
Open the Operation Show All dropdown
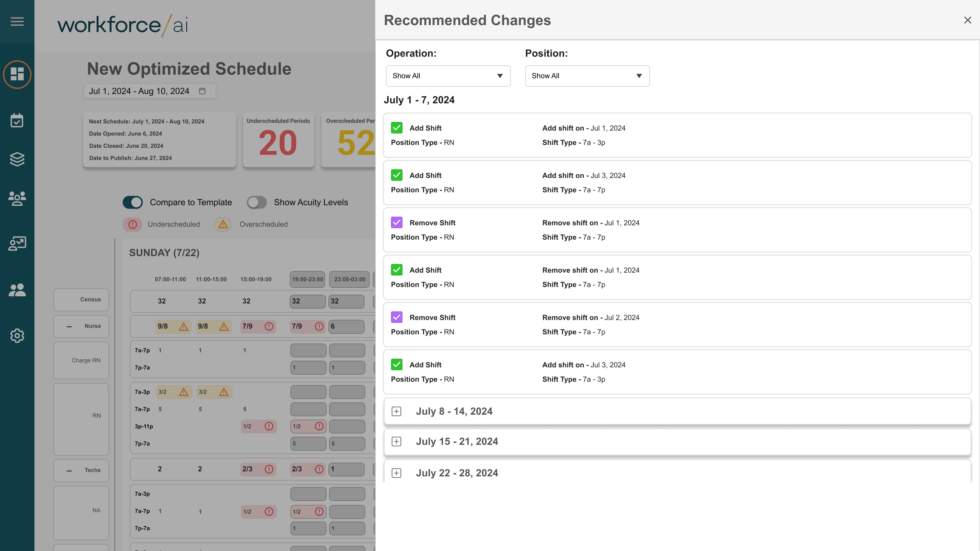coord(448,76)
